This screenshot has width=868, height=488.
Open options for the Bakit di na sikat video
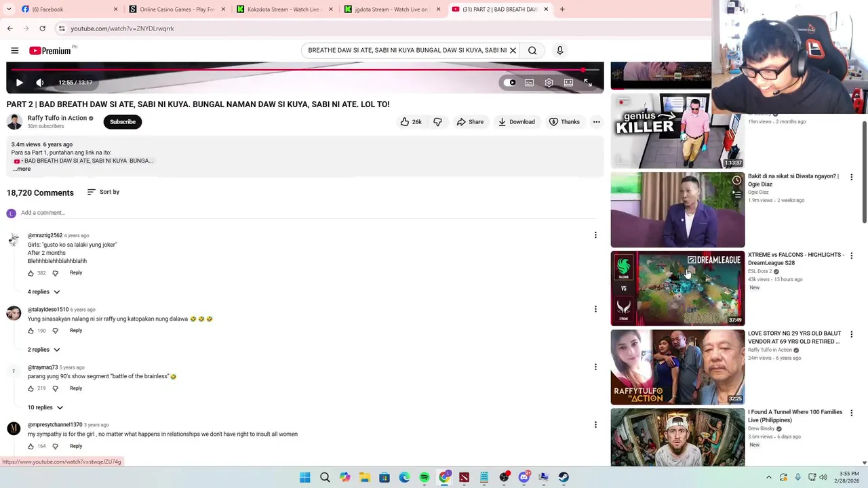click(852, 177)
